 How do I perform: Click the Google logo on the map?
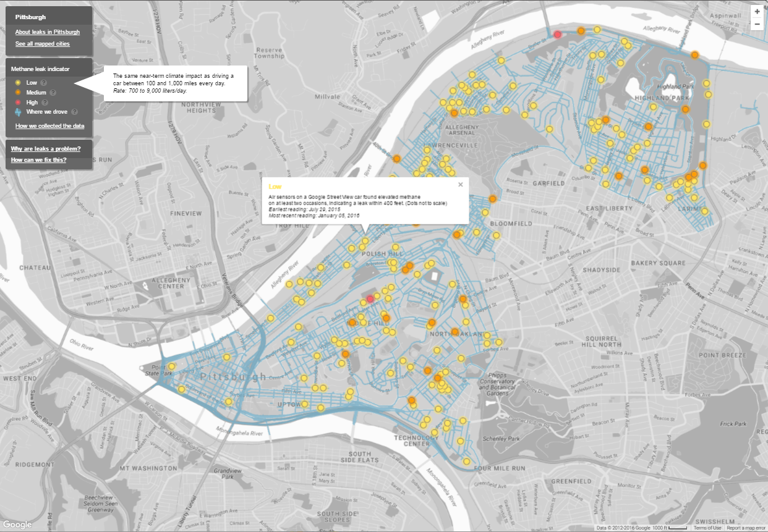coord(17,525)
